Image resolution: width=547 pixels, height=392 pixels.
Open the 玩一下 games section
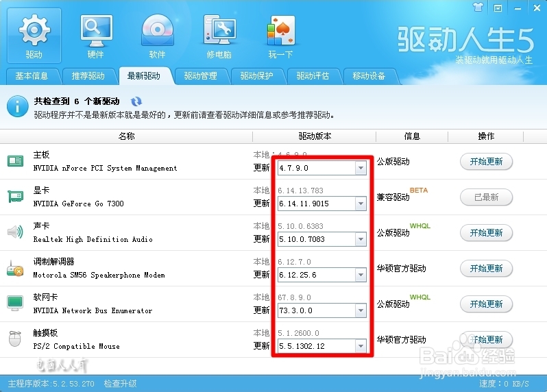pos(281,36)
